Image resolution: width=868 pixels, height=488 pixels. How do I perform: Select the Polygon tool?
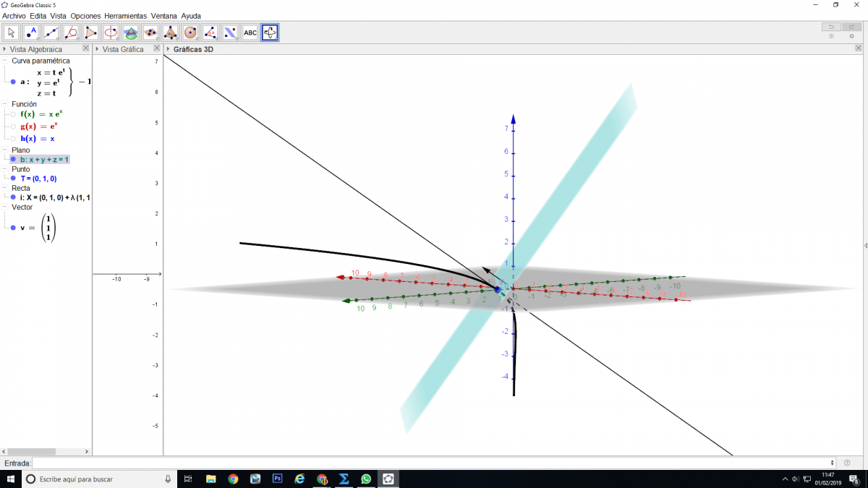click(x=91, y=33)
